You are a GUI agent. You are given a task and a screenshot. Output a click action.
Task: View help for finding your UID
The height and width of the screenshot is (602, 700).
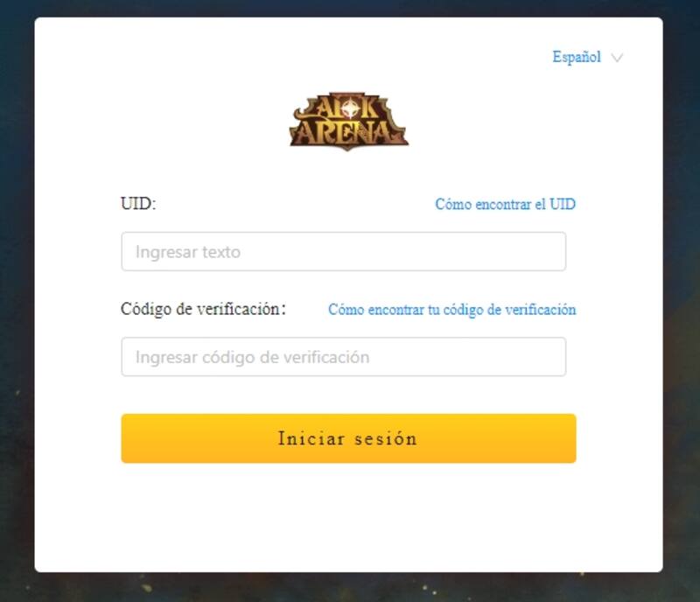point(506,204)
